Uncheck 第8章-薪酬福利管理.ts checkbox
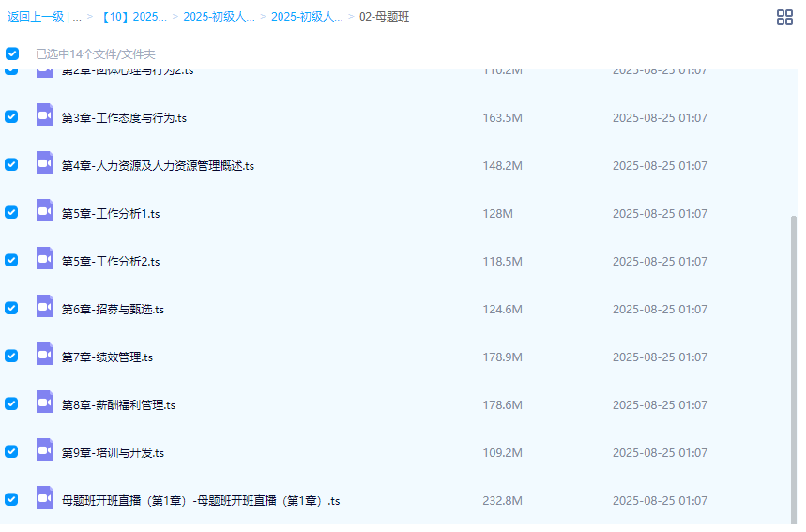This screenshot has height=532, width=806. (x=11, y=403)
